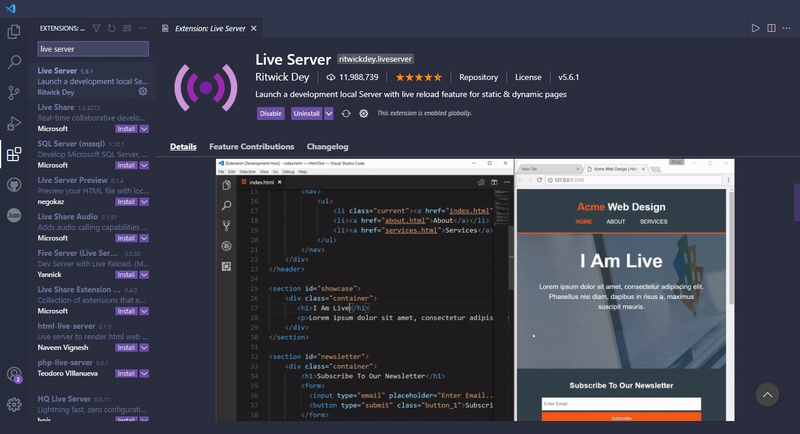800x434 pixels.
Task: Open extensions panel more actions menu
Action: tap(142, 29)
